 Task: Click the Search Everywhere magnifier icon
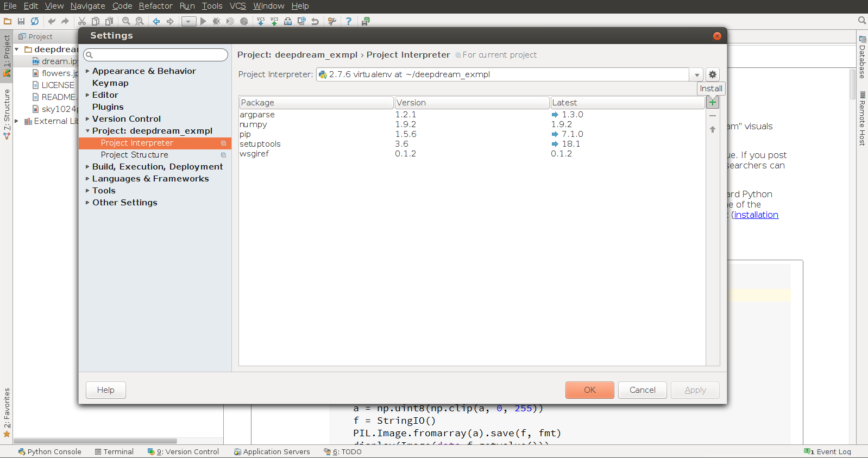click(862, 21)
